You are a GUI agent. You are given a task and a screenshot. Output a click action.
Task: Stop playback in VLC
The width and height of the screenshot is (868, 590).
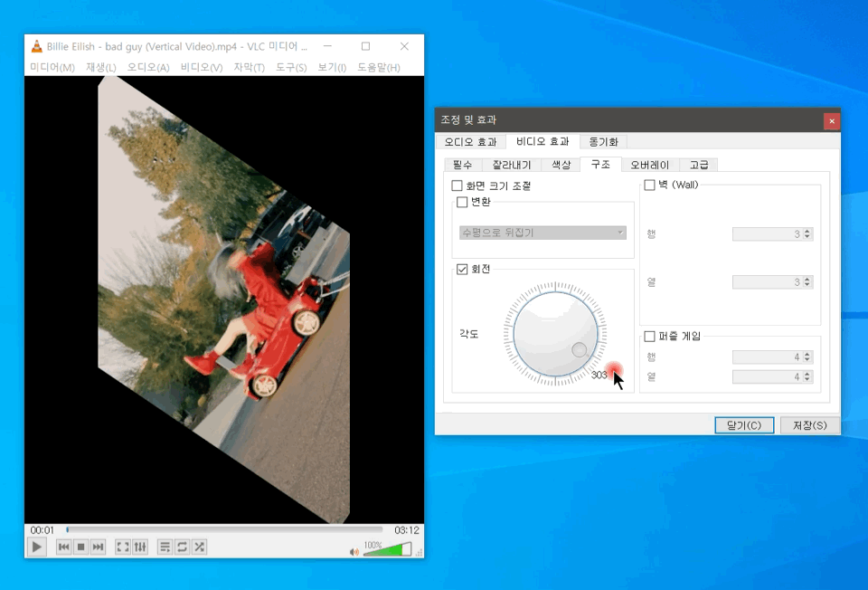pyautogui.click(x=80, y=547)
